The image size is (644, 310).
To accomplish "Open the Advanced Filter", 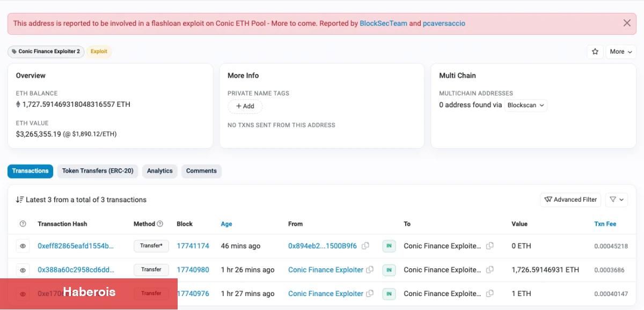I will pos(570,200).
